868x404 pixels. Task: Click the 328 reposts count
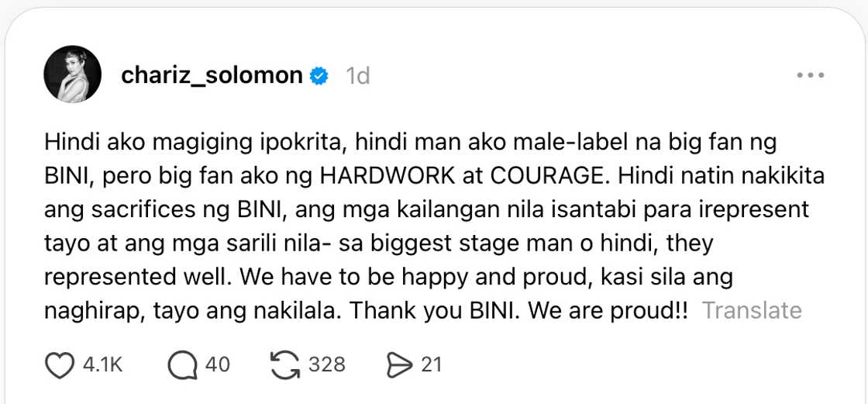pyautogui.click(x=326, y=364)
